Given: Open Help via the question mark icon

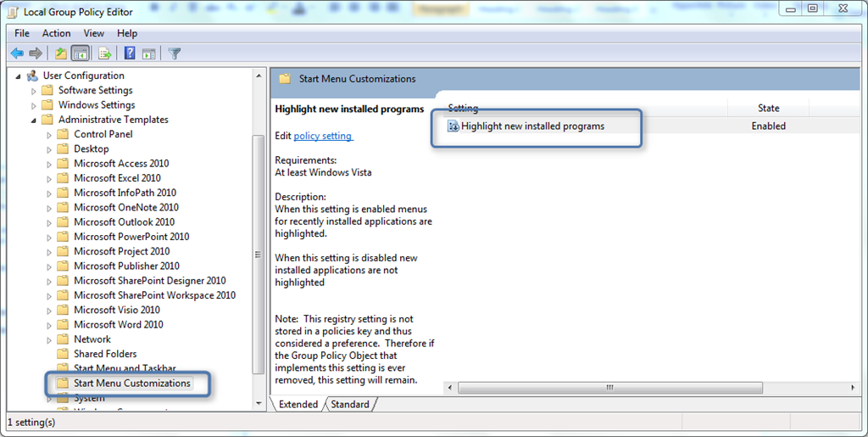Looking at the screenshot, I should tap(130, 53).
